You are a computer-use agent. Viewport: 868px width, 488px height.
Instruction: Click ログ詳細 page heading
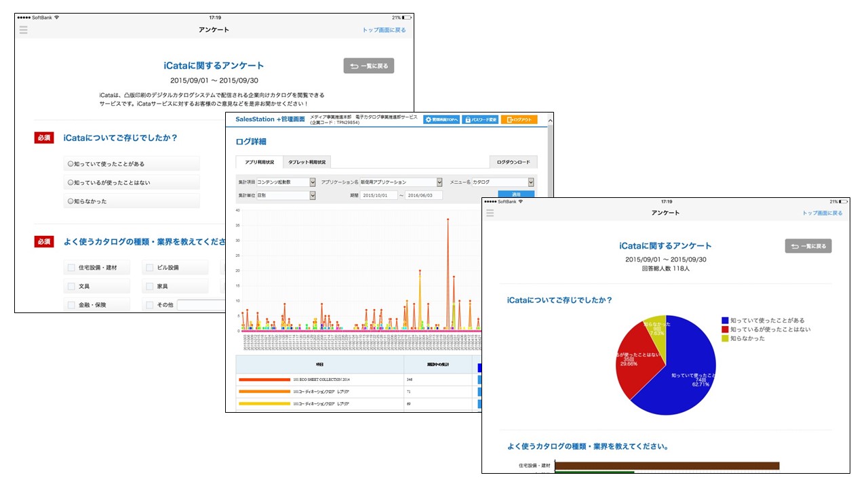[x=251, y=142]
